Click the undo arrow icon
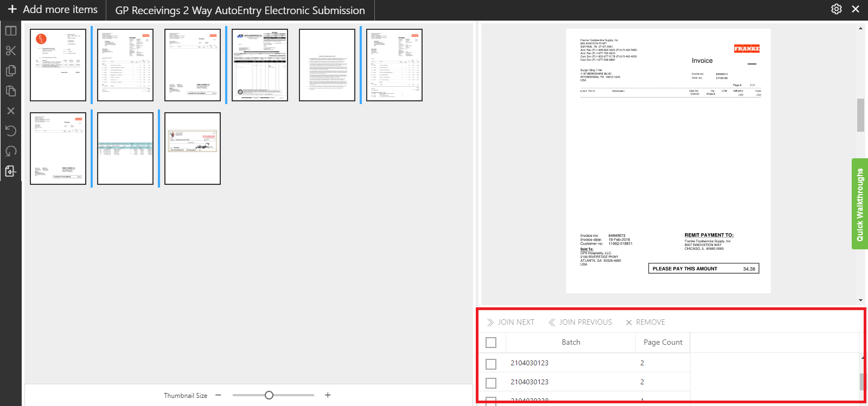Viewport: 868px width, 406px height. point(11,131)
